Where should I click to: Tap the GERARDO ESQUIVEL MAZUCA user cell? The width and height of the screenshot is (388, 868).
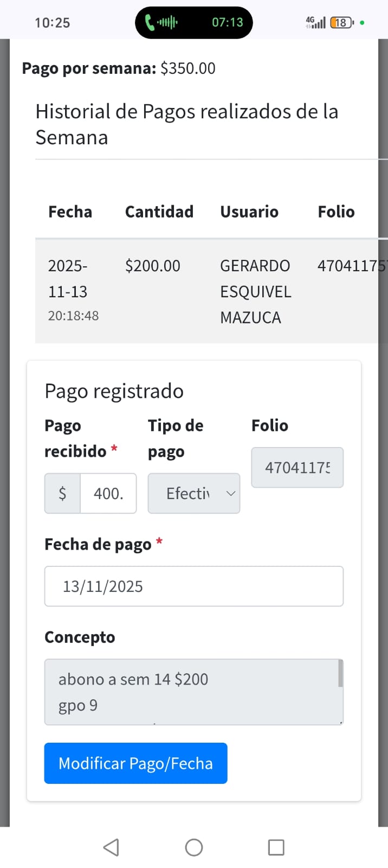pos(255,291)
